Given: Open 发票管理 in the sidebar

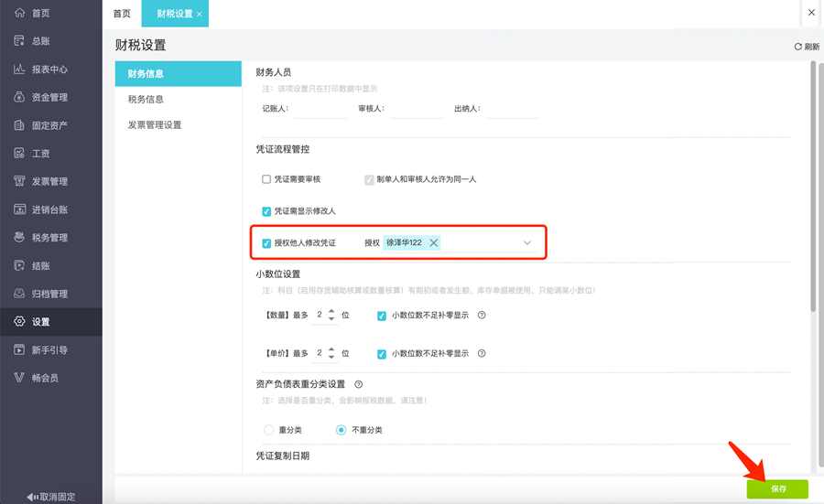Looking at the screenshot, I should coord(48,181).
